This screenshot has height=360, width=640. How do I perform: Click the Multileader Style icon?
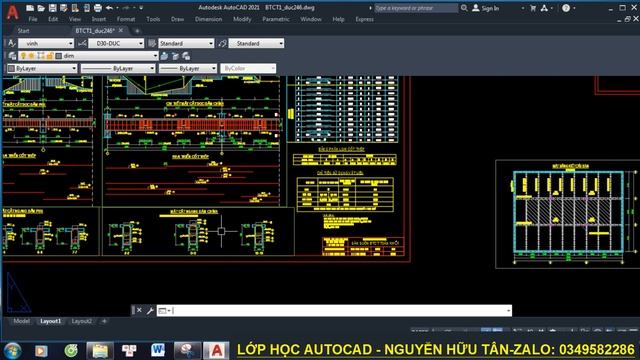(222, 43)
